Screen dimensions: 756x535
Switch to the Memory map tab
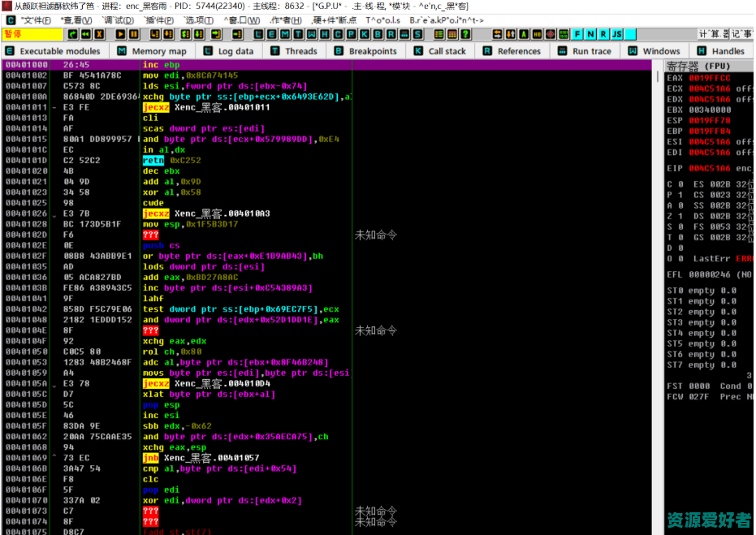pos(152,51)
